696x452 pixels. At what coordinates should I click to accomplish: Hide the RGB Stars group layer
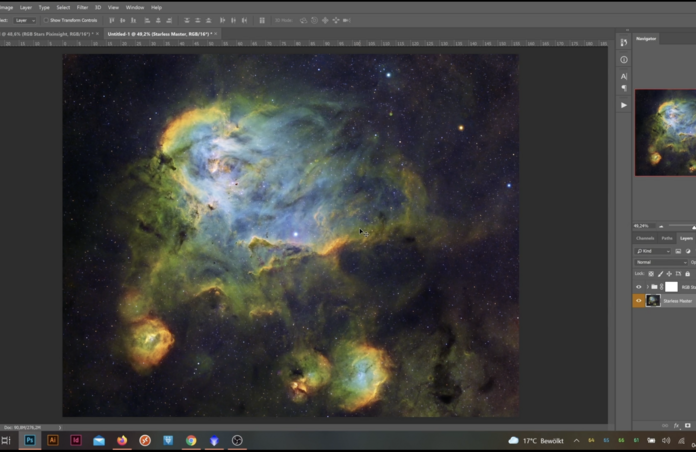pos(639,287)
